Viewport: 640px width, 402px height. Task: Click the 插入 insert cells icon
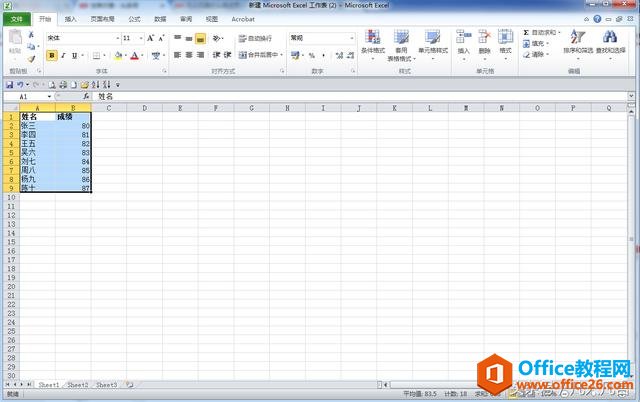(463, 45)
